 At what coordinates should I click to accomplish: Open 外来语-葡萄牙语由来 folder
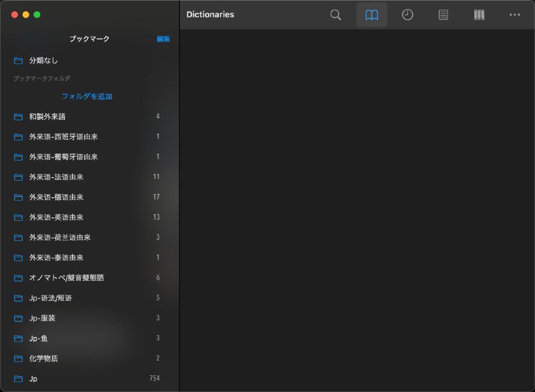64,157
